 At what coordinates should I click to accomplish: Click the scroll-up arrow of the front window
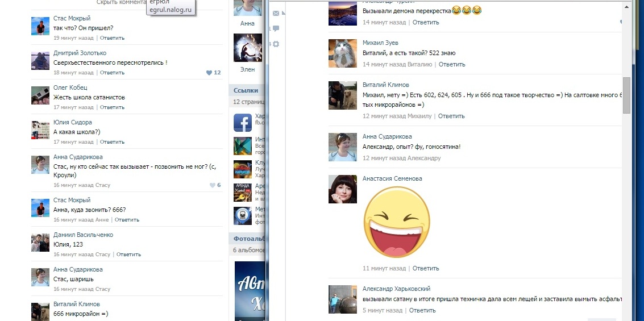627,7
